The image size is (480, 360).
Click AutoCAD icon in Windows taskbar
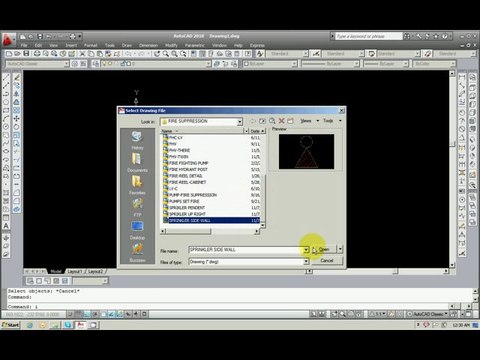coord(80,325)
